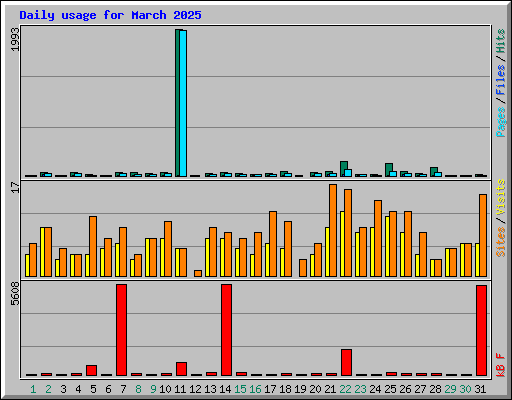Click the yellow sites bar for day 2

42,252
